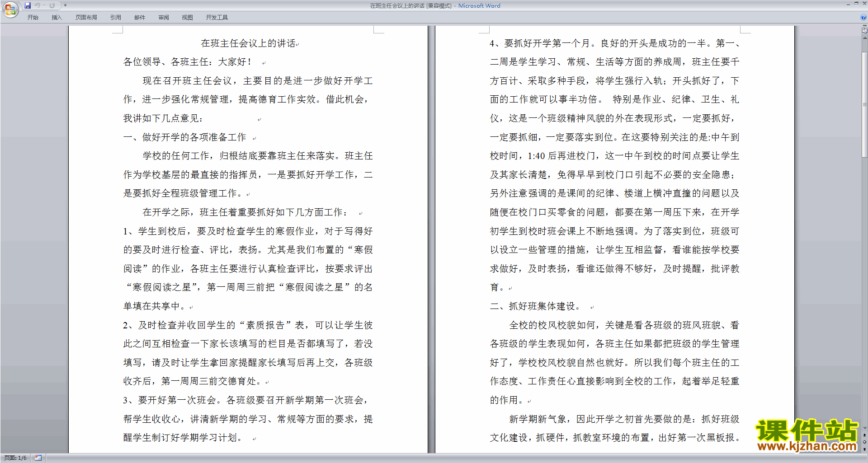This screenshot has width=868, height=463.
Task: Click the document title 在班主任会议上的讲话
Action: [248, 43]
